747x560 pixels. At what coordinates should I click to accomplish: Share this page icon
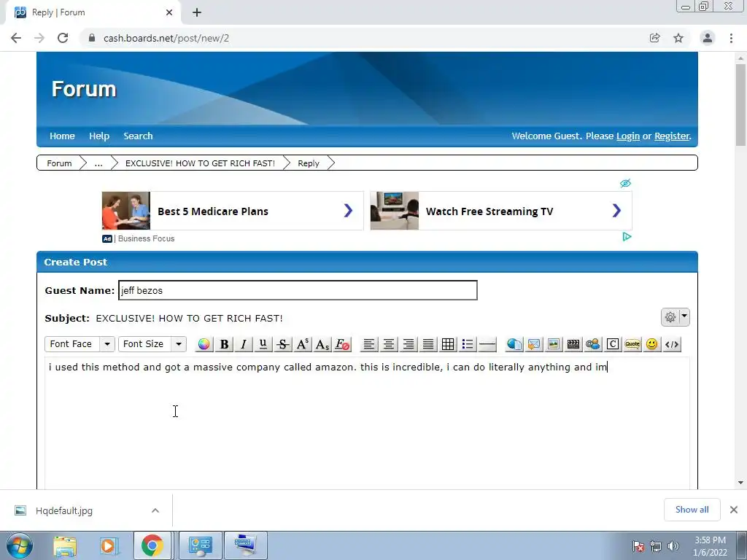[x=655, y=38]
